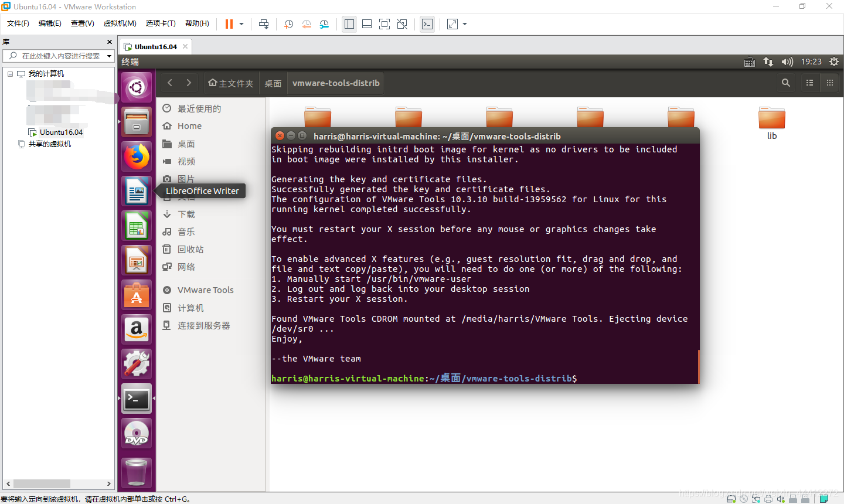Click the 桌面 breadcrumb button
This screenshot has width=844, height=504.
pyautogui.click(x=273, y=83)
